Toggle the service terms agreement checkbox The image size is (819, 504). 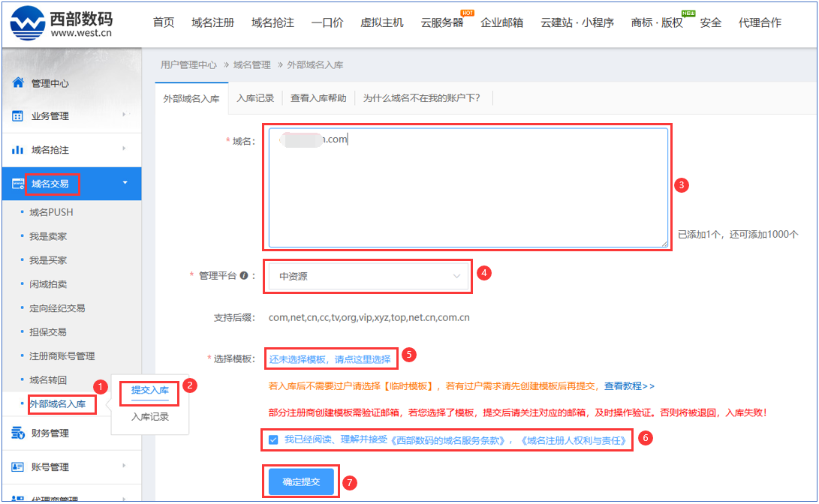coord(273,440)
